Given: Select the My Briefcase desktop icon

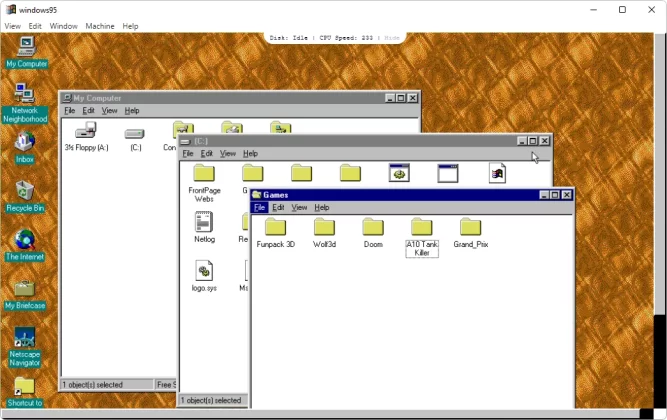Looking at the screenshot, I should coord(25,294).
